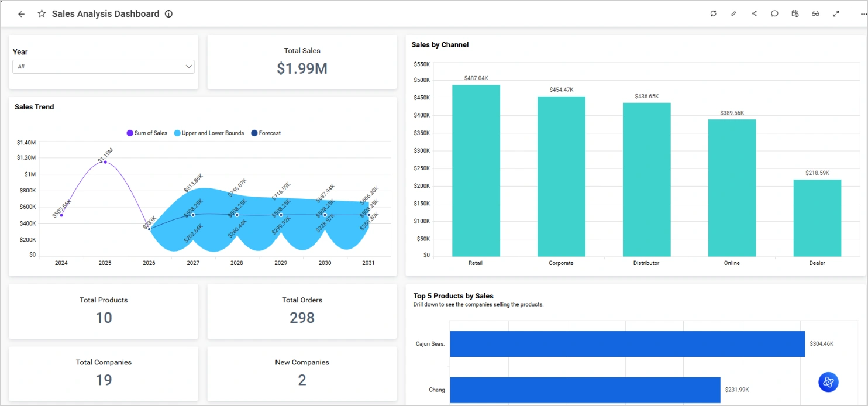
Task: Open the blue AI assistant floating button
Action: click(x=828, y=382)
